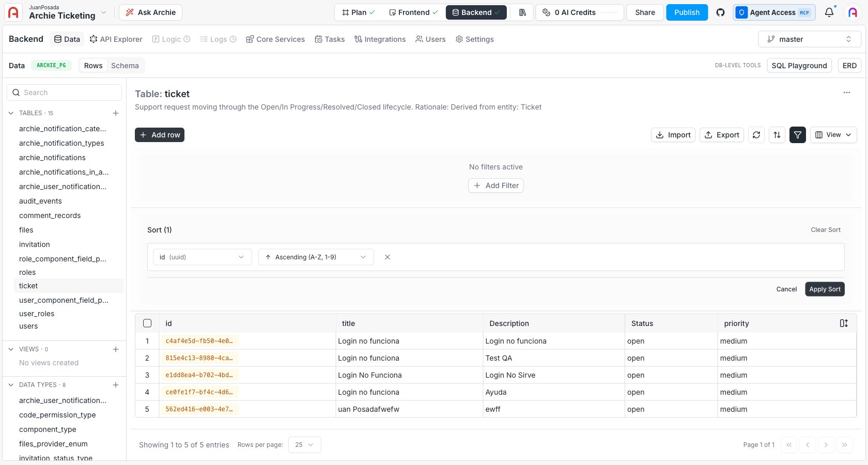This screenshot has height=465, width=868.
Task: Open the notifications bell
Action: (829, 12)
